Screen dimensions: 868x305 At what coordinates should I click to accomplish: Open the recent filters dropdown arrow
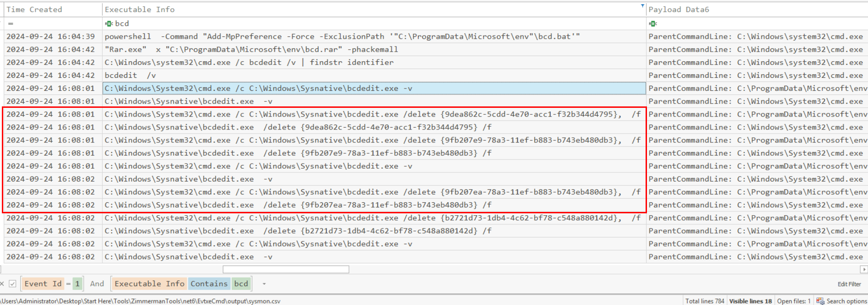264,284
